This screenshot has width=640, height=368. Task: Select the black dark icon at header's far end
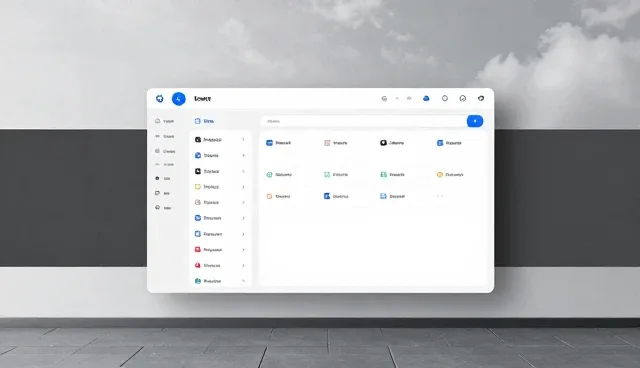[x=481, y=98]
